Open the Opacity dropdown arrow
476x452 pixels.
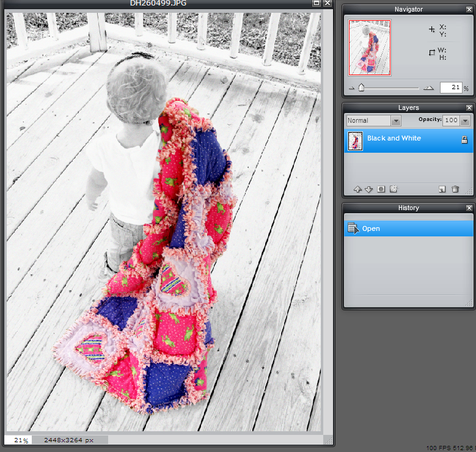(x=465, y=120)
